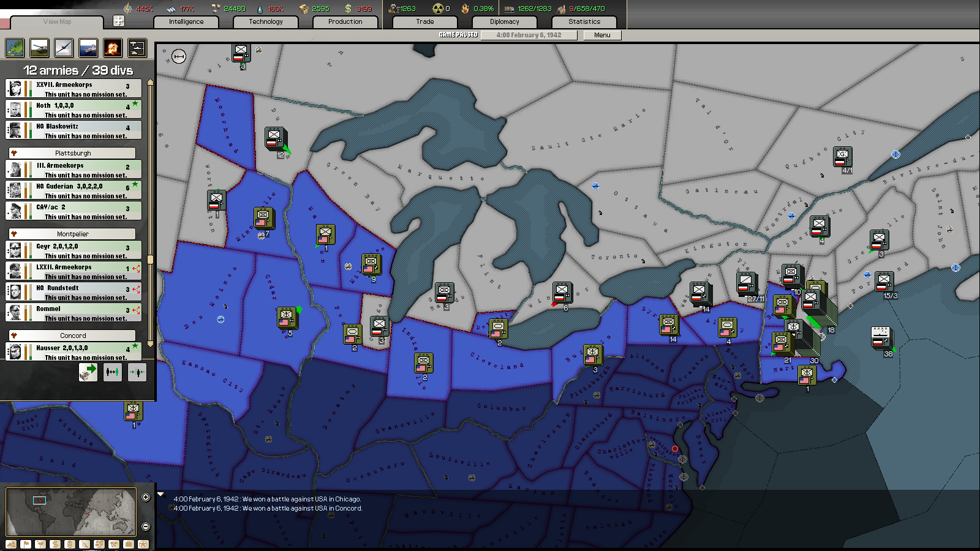Click the Concord battle won message
Viewport: 980px width, 551px height.
click(x=268, y=508)
